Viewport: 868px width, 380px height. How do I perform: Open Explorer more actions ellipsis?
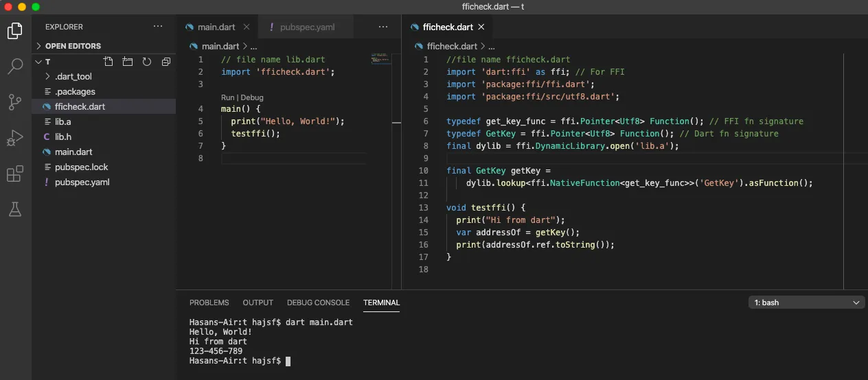coord(158,27)
